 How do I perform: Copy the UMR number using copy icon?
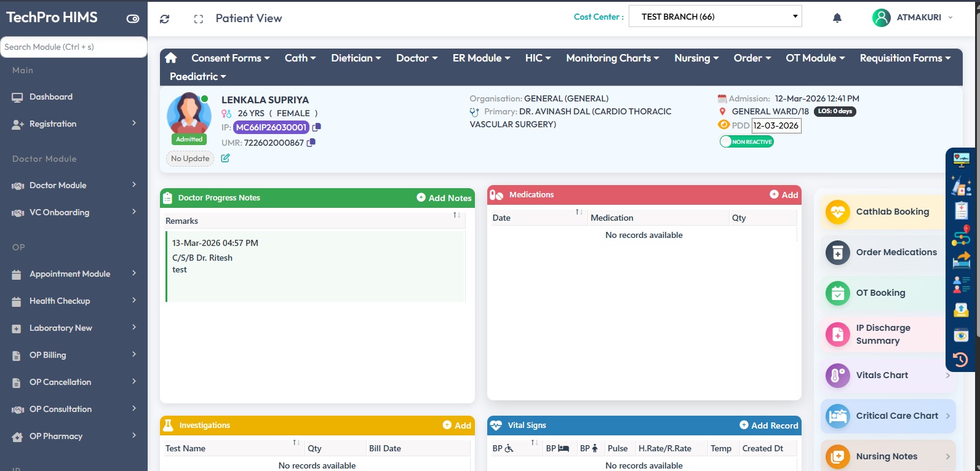[x=311, y=143]
